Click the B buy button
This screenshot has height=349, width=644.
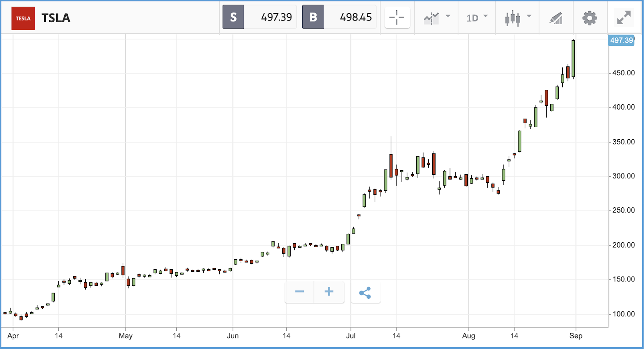[x=313, y=17]
